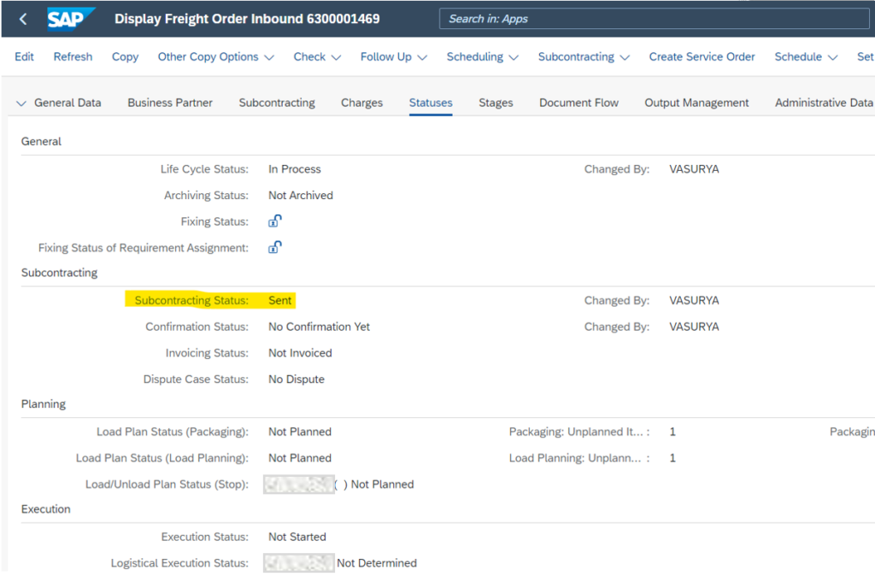Image resolution: width=875 pixels, height=588 pixels.
Task: Click the back arrow in SAP header
Action: click(x=23, y=19)
